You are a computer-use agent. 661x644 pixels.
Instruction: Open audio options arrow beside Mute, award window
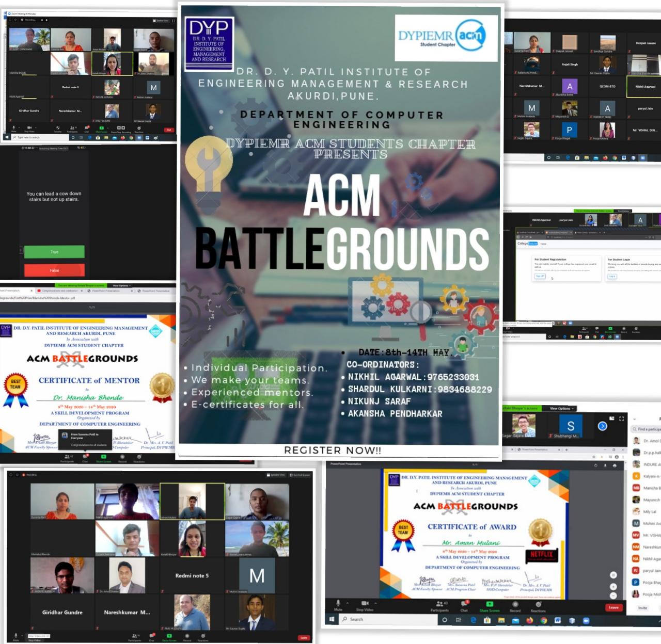click(348, 603)
